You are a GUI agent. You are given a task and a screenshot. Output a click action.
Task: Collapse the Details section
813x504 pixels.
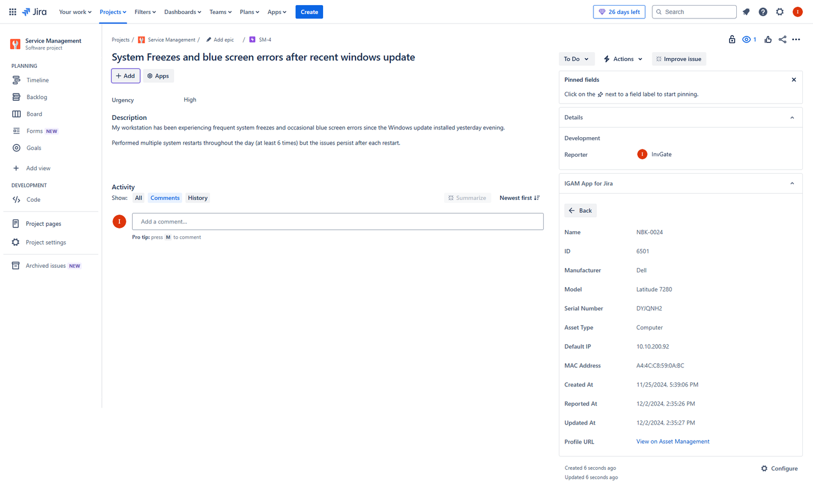tap(792, 118)
